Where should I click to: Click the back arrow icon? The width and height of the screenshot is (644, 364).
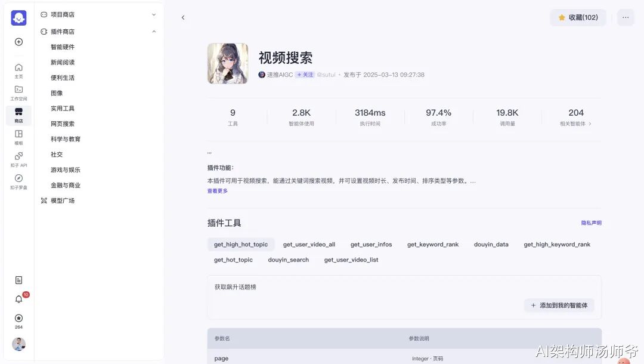pos(183,17)
